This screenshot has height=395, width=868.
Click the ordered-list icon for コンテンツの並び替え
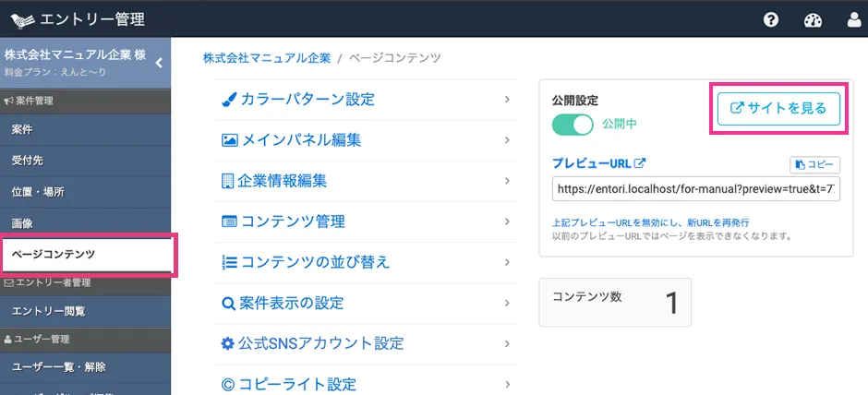229,262
